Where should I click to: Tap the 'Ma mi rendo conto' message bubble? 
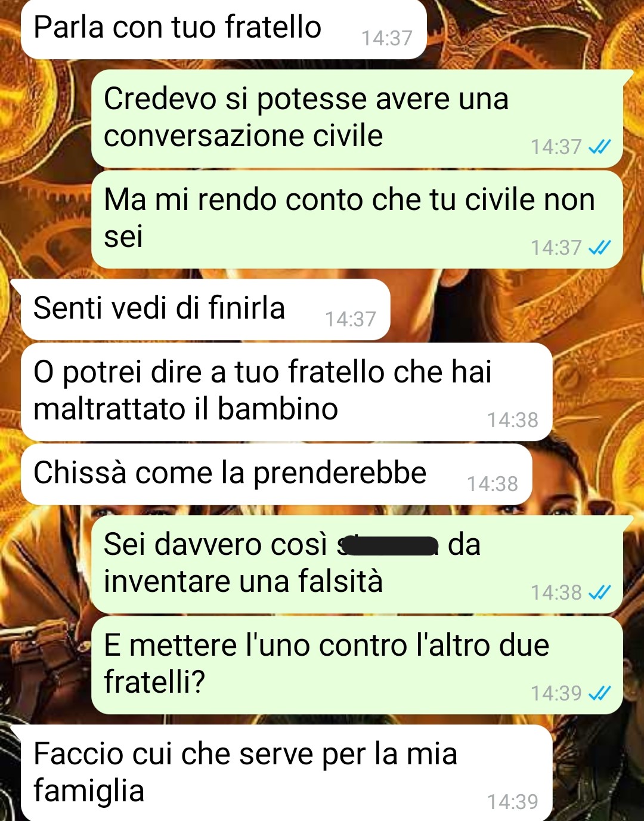click(357, 219)
